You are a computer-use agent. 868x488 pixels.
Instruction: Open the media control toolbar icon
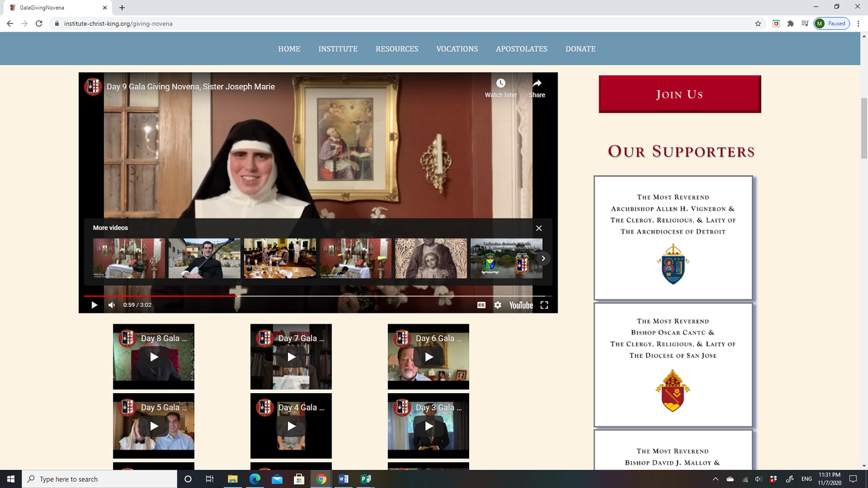805,23
